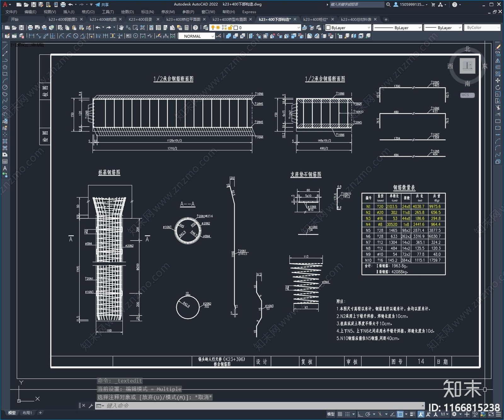Screen dimensions: 504x420
Task: Click the Layer Previous icon
Action: tap(312, 28)
